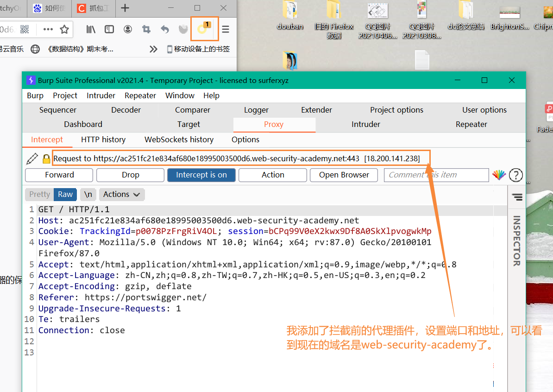This screenshot has height=392, width=553.
Task: Open Firefox library icon
Action: click(x=91, y=29)
